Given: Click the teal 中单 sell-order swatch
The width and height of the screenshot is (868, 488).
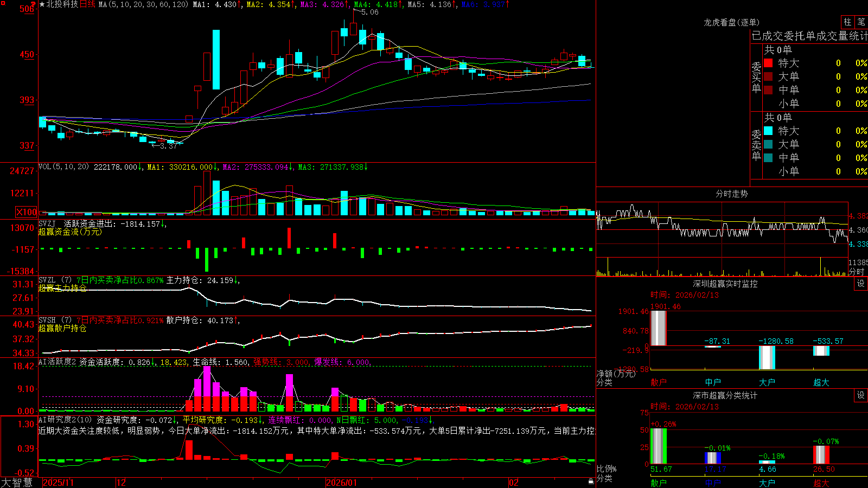Looking at the screenshot, I should click(768, 158).
